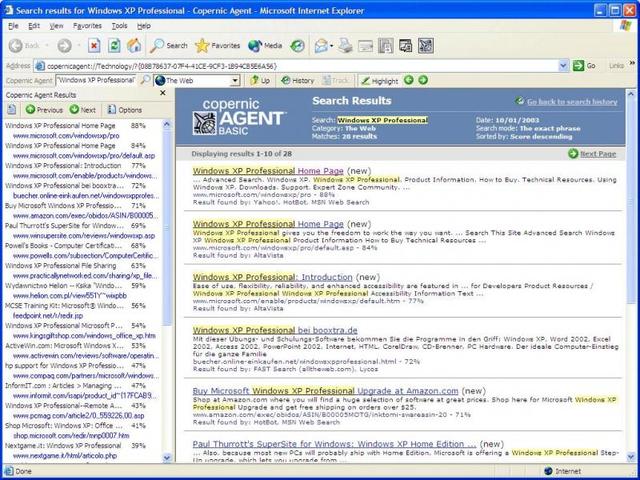This screenshot has height=480, width=640.
Task: Open the 88% Windows XP Professional Home Page result
Action: [x=268, y=171]
